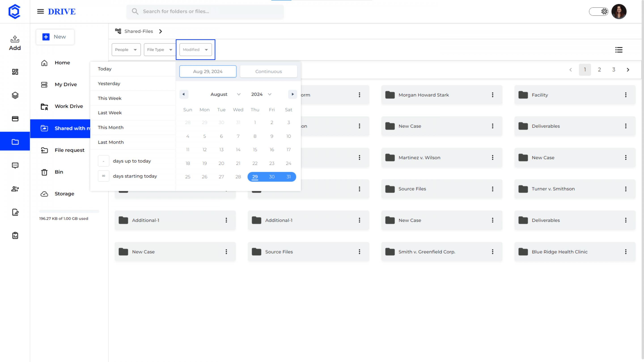Expand the People filter dropdown
The width and height of the screenshot is (644, 362).
click(x=126, y=49)
